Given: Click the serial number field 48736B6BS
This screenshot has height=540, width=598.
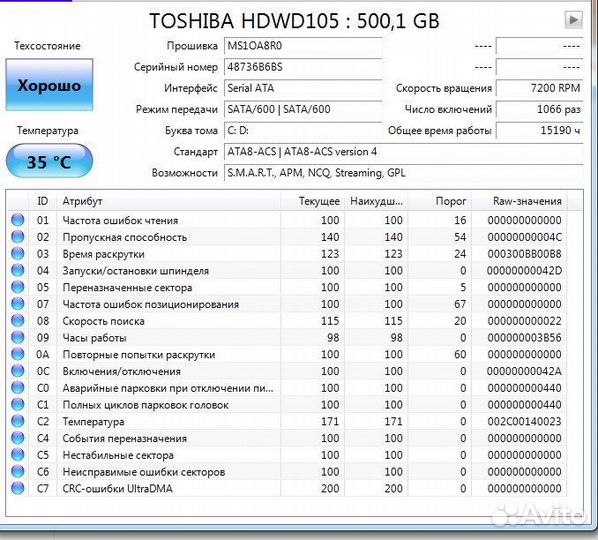Looking at the screenshot, I should (303, 67).
